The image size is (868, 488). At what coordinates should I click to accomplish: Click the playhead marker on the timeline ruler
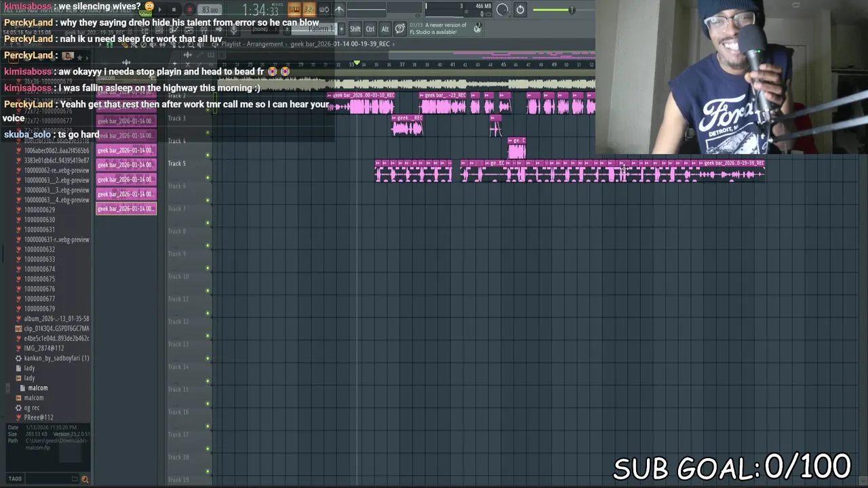pyautogui.click(x=357, y=64)
